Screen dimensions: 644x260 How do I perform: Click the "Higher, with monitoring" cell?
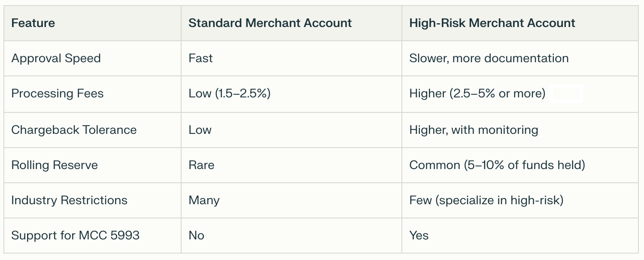[474, 130]
